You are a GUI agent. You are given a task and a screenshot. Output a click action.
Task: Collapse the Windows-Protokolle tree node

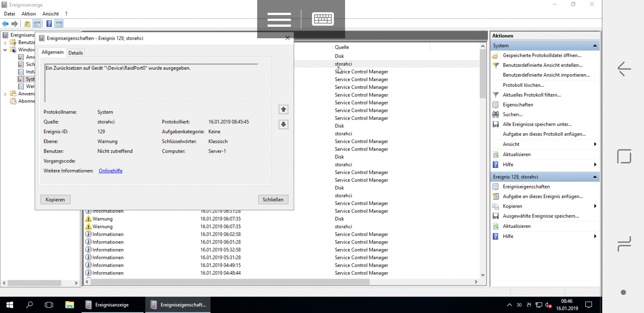(5, 50)
